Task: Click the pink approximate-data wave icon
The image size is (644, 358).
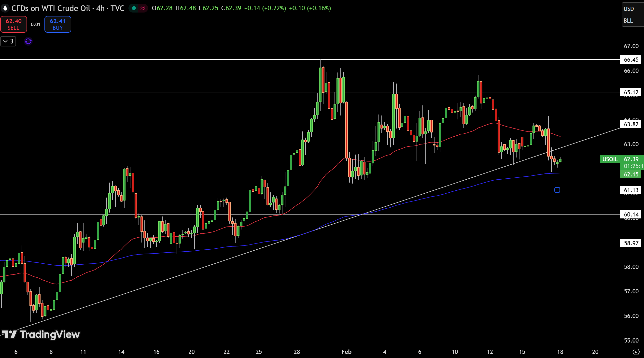Action: pos(143,8)
